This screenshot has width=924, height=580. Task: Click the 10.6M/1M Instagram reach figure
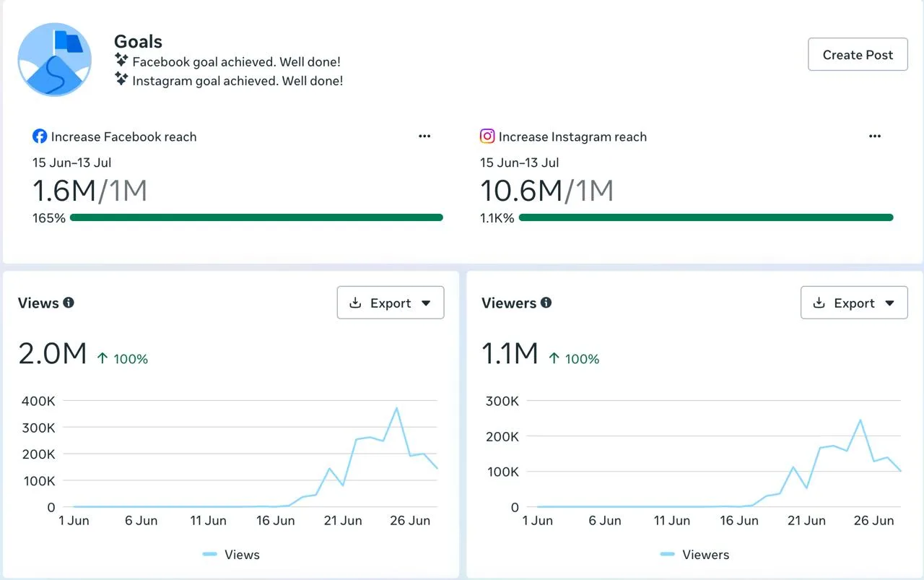click(x=547, y=191)
